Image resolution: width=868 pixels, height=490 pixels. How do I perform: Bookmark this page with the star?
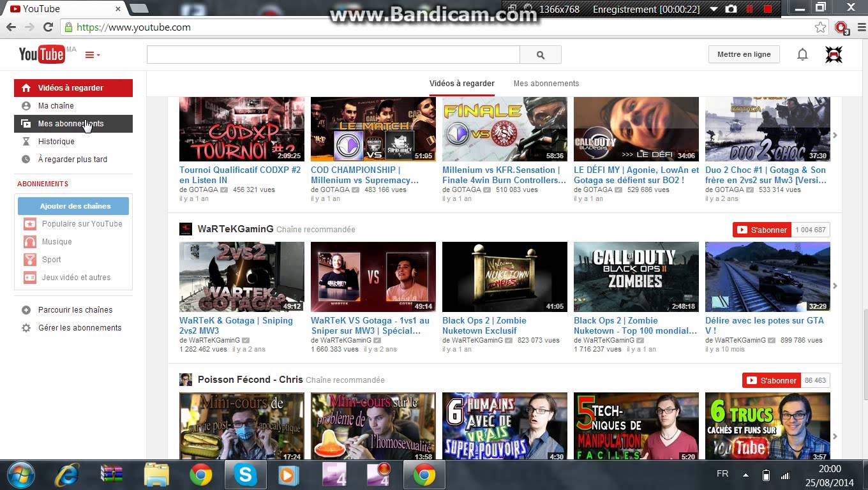pos(821,27)
